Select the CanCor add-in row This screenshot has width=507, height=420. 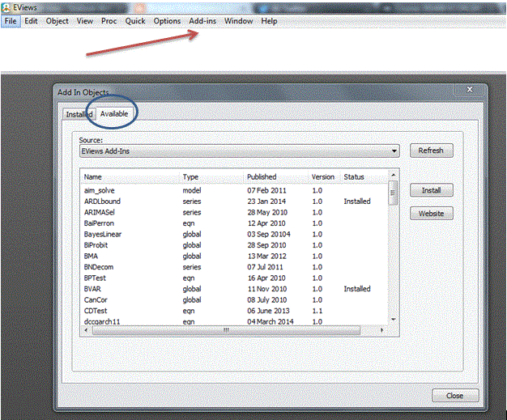[x=234, y=300]
